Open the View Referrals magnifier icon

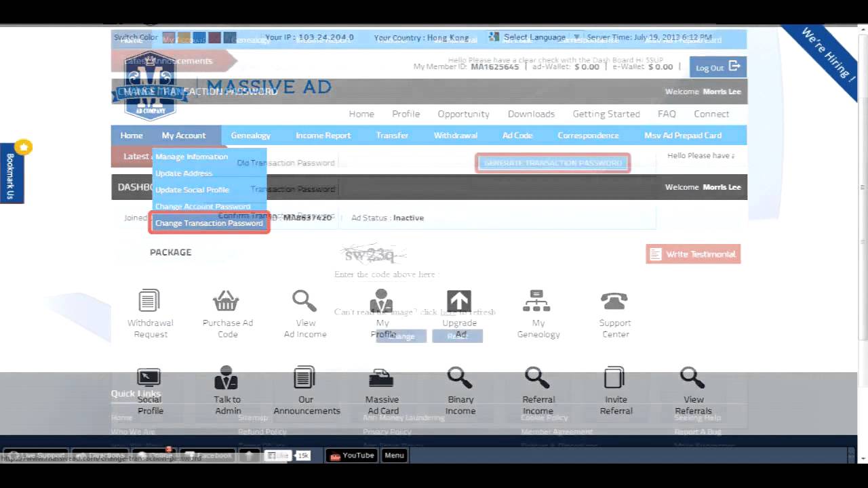(x=692, y=378)
